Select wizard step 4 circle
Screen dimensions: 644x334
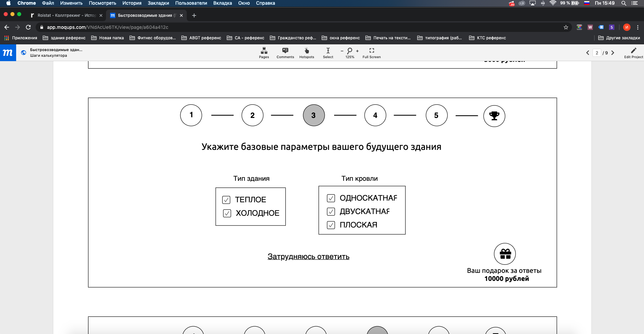click(375, 115)
